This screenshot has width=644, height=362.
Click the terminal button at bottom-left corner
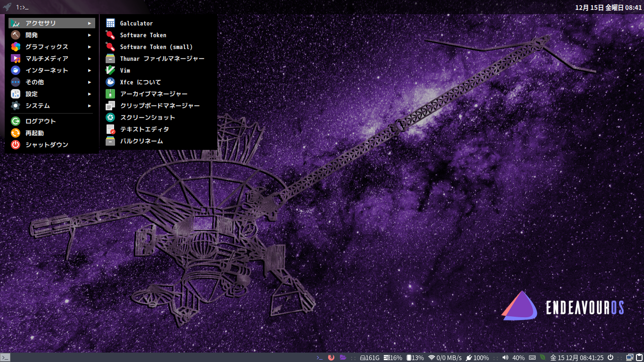click(5, 358)
